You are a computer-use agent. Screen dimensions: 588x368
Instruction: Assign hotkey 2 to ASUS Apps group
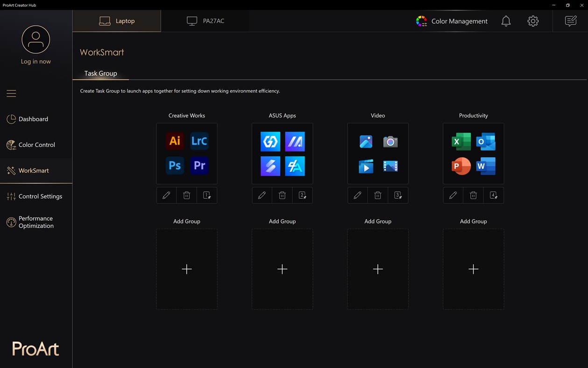(303, 195)
